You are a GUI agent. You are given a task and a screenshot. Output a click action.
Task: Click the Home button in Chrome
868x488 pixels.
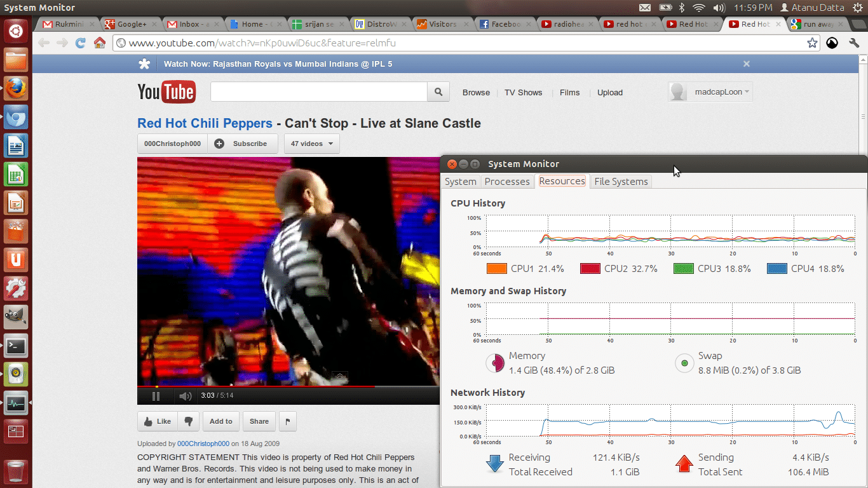(x=100, y=43)
